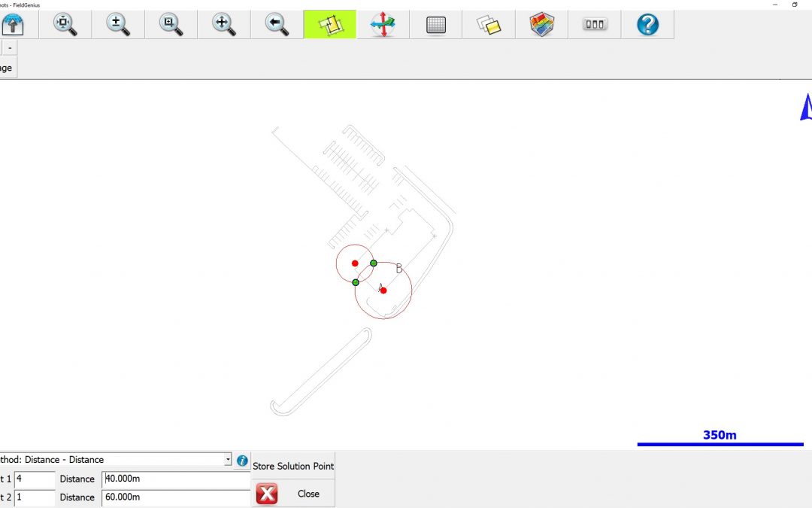
Task: Toggle the highlighted green selection tool
Action: click(x=329, y=24)
